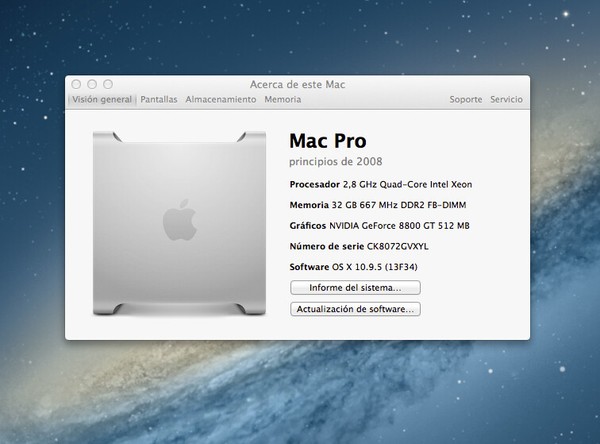Zoom the Acerca de este Mac window
This screenshot has height=444, width=600.
tap(108, 84)
